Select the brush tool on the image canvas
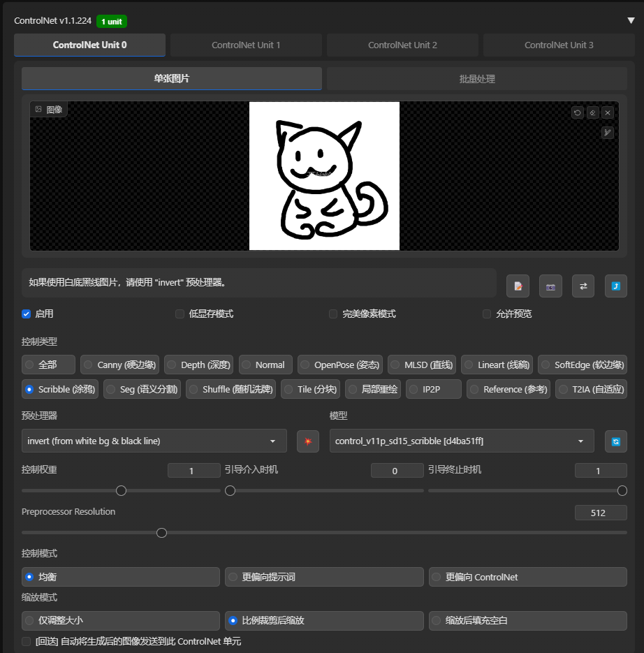Image resolution: width=644 pixels, height=653 pixels. click(607, 133)
